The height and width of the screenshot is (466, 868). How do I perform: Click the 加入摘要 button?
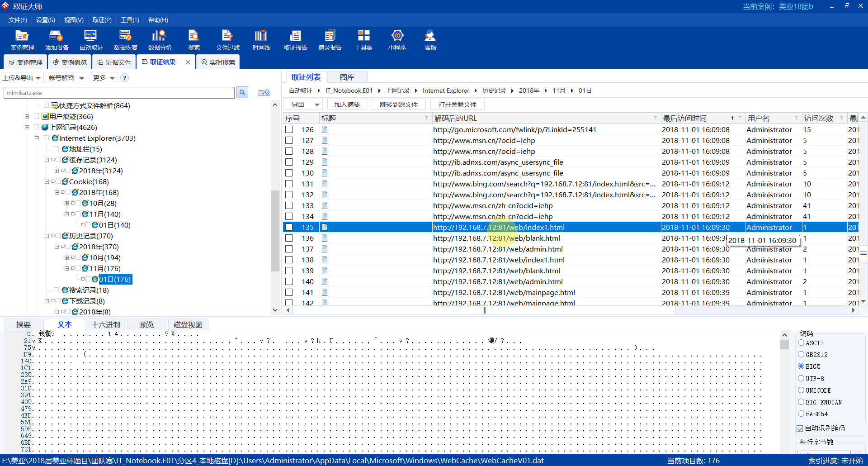347,105
